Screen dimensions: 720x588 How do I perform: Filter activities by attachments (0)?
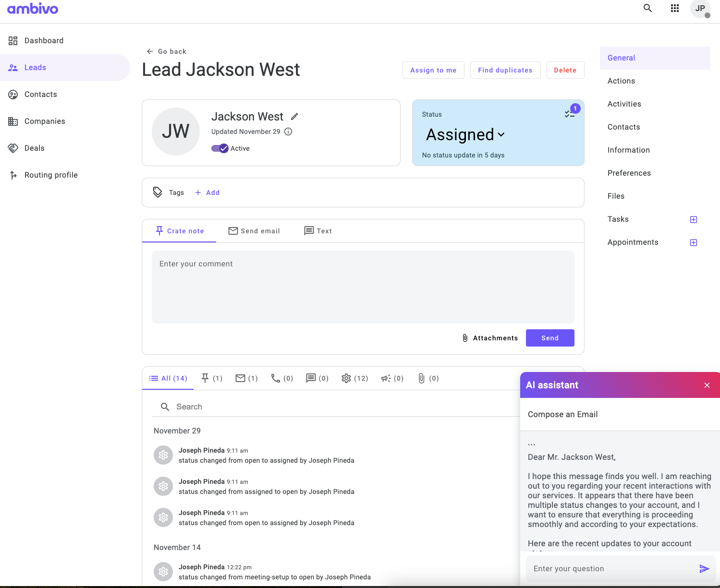428,378
